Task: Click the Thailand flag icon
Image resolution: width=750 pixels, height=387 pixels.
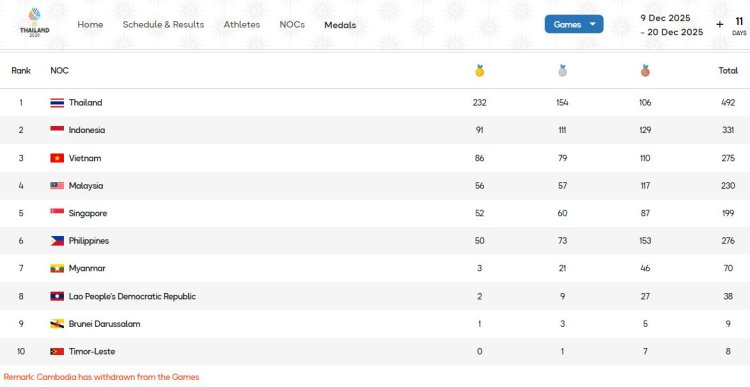Action: (57, 103)
